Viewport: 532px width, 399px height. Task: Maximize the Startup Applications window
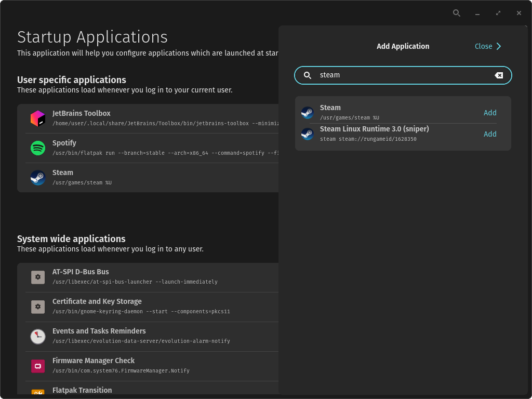tap(498, 13)
